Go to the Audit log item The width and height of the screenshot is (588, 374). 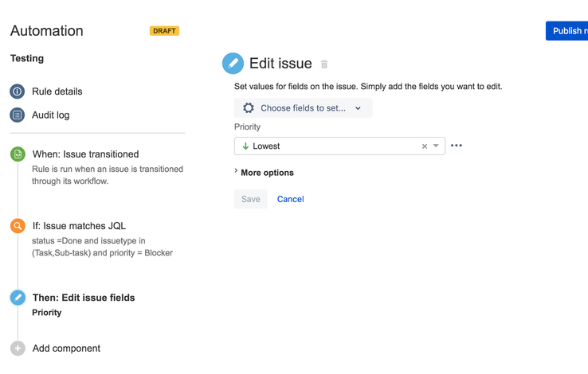tap(51, 115)
